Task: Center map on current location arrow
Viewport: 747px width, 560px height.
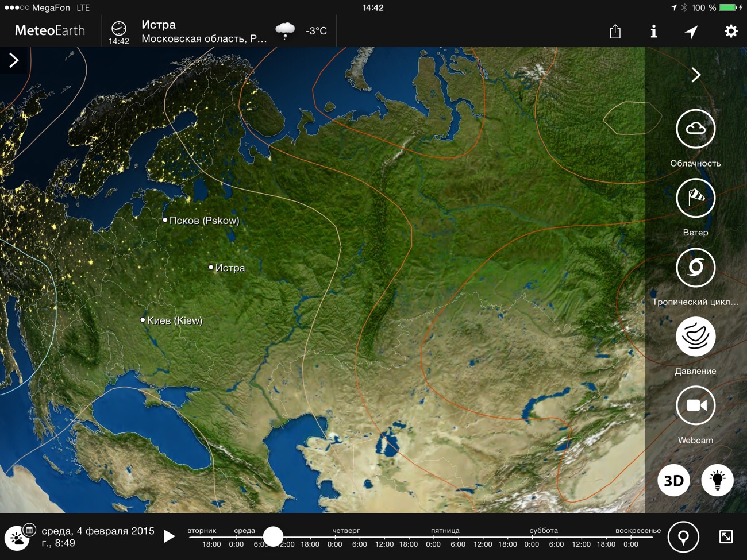Action: coord(691,31)
